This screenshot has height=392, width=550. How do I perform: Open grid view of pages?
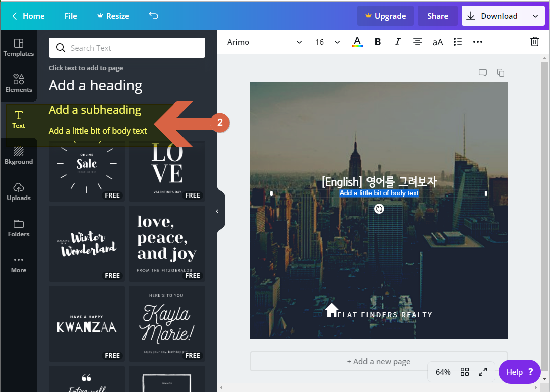point(464,372)
